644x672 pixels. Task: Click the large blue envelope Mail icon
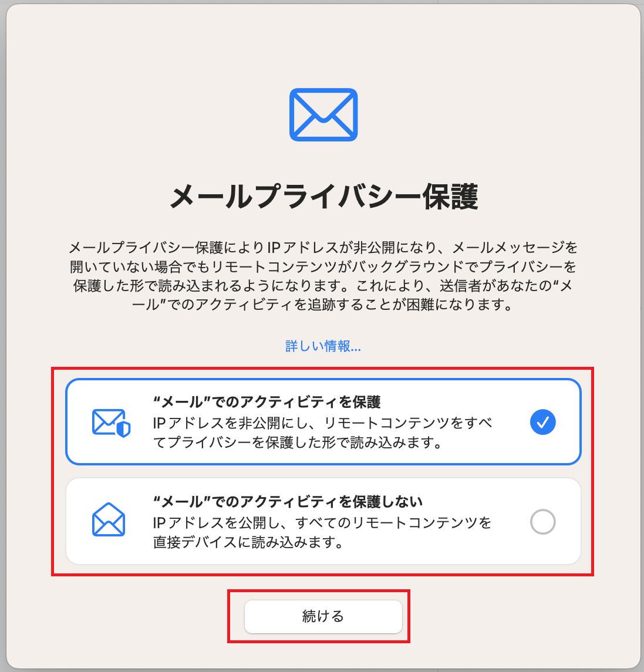point(323,114)
